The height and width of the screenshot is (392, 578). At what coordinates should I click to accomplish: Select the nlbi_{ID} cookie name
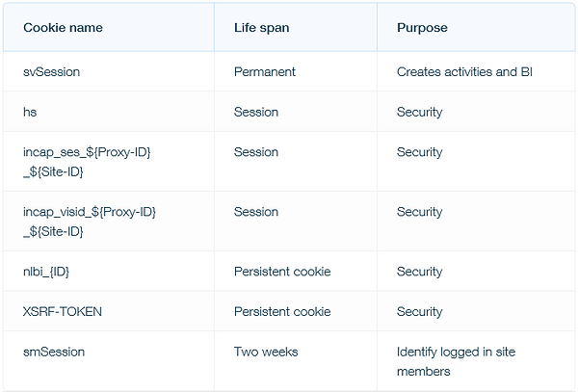(x=46, y=272)
